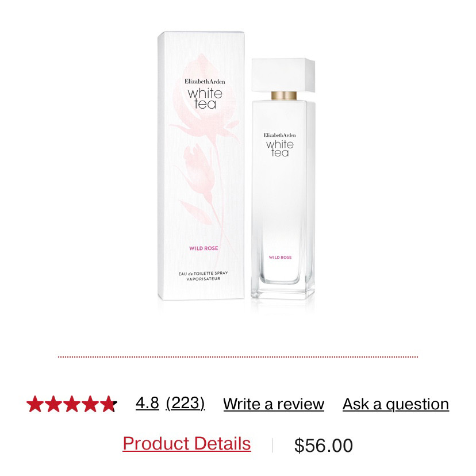Click the first red rating star
The height and width of the screenshot is (476, 476).
pyautogui.click(x=35, y=404)
